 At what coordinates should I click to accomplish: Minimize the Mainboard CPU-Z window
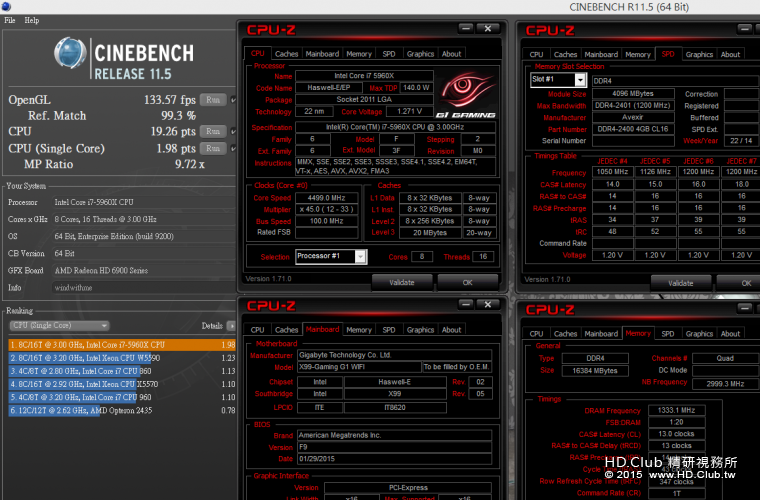(x=466, y=304)
